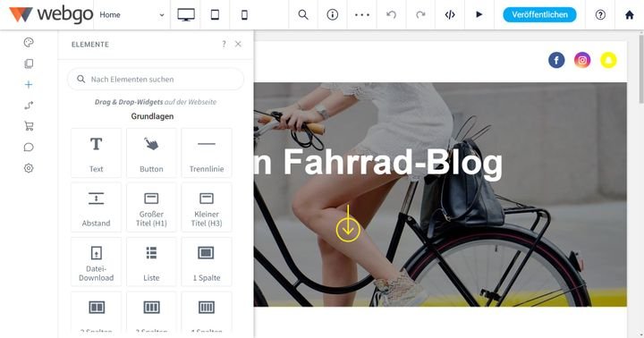Close the Elemente panel
The image size is (644, 338).
click(238, 44)
